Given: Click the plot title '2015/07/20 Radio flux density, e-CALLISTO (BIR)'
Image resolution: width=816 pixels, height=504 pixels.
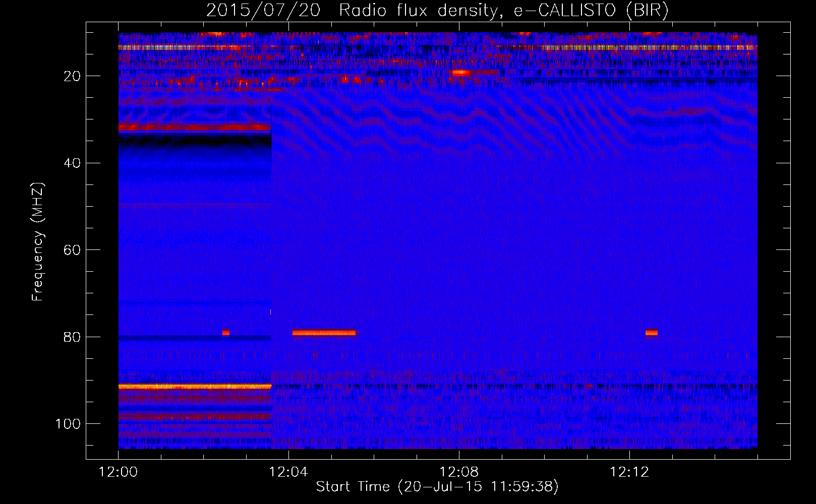Looking at the screenshot, I should [437, 10].
